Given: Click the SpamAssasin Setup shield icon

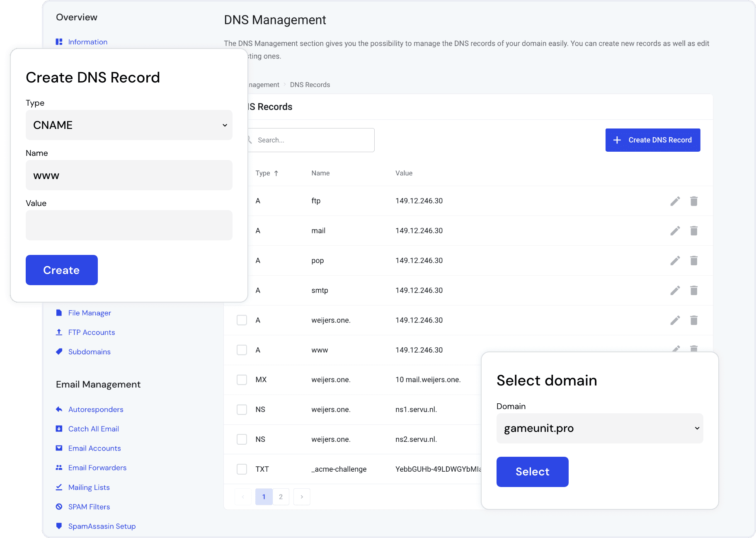Looking at the screenshot, I should [x=59, y=526].
